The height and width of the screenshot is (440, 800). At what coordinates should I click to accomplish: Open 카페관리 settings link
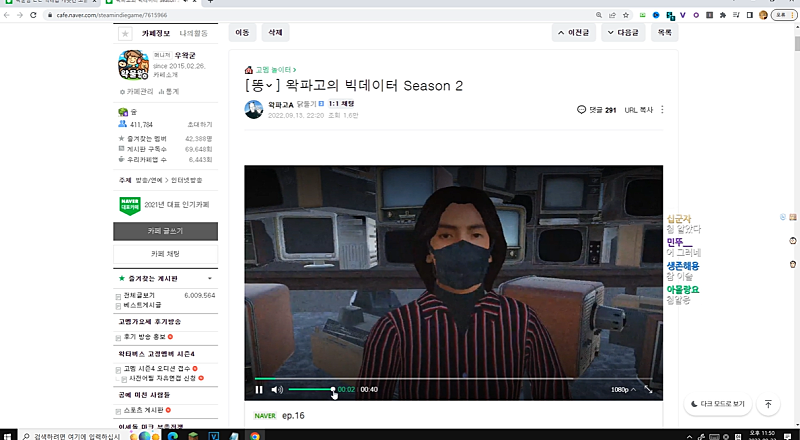coord(137,92)
